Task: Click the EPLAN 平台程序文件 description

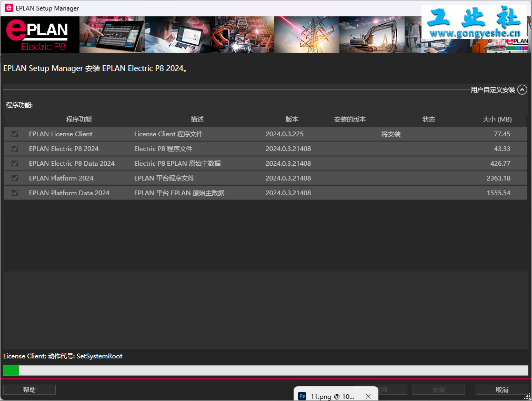Action: coord(164,178)
